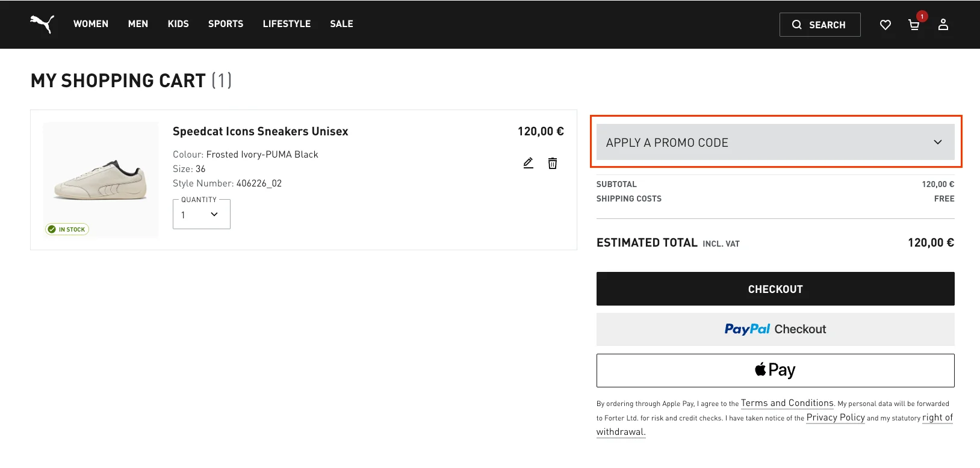
Task: Click the Size 36 text
Action: click(189, 169)
